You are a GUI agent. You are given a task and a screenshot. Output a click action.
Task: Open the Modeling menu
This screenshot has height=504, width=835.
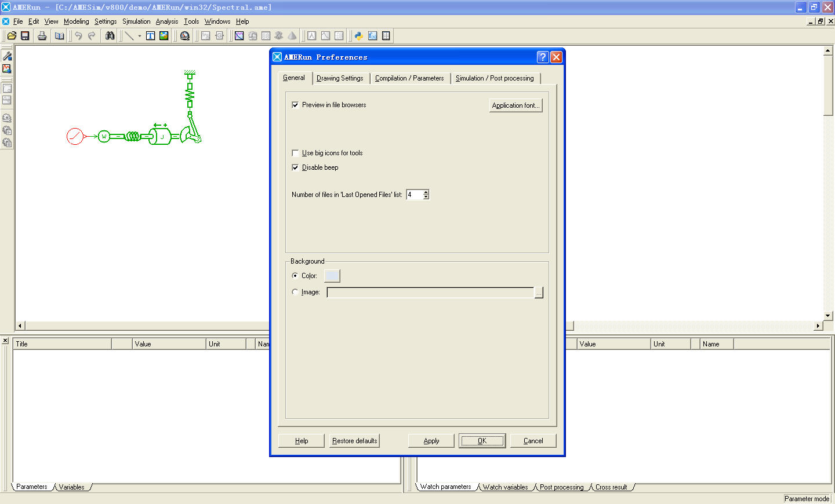coord(77,21)
